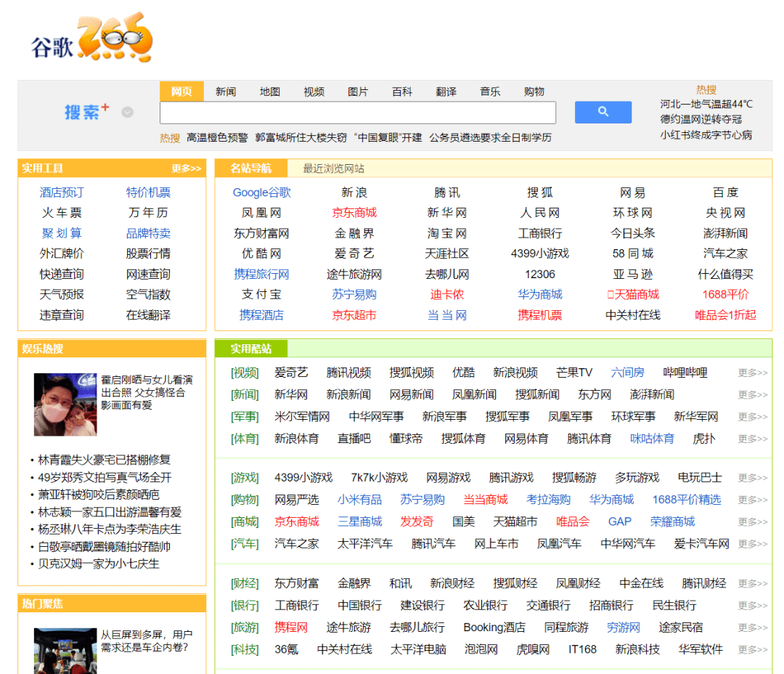Open 工商银行 in the 银行 row
Screen dimensions: 784x674
pyautogui.click(x=295, y=604)
